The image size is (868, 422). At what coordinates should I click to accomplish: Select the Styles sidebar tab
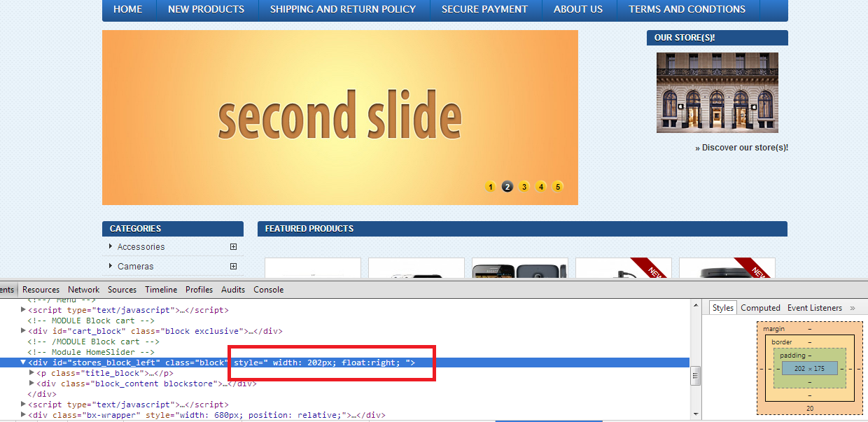point(723,308)
